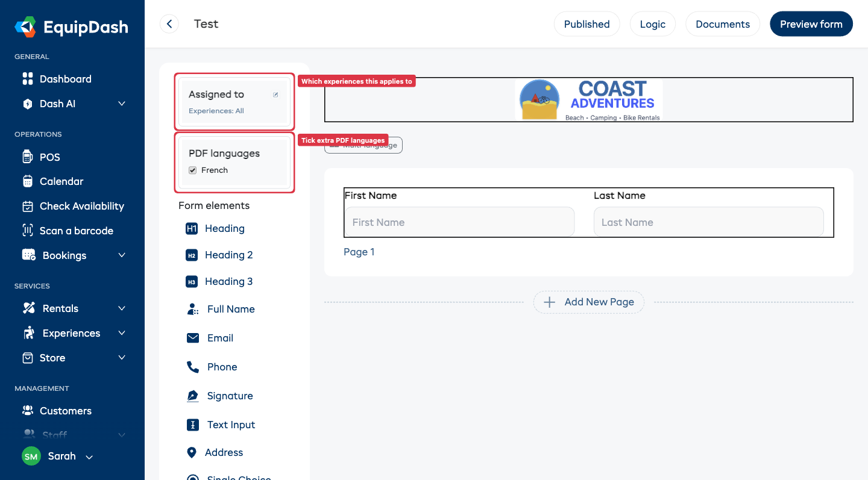Click the Signature element label
This screenshot has height=480, width=868.
(230, 396)
